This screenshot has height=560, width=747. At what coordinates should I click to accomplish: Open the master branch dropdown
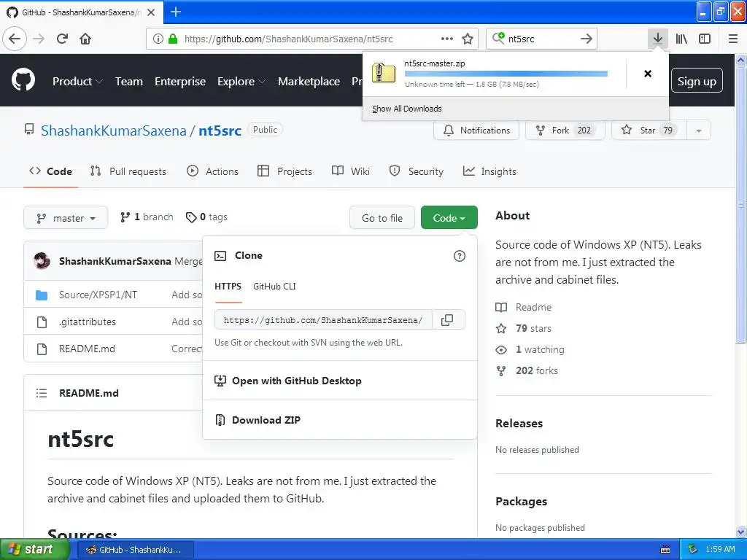coord(66,218)
